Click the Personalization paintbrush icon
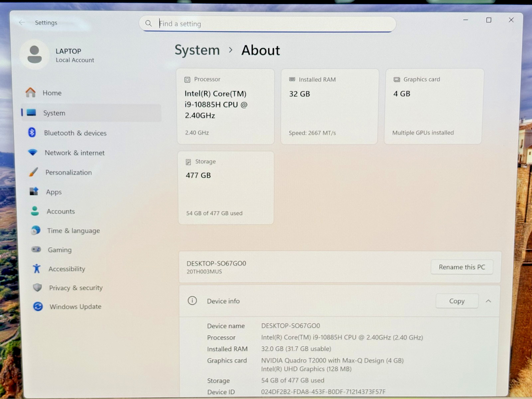Screen dimensions: 532x399 pos(33,172)
